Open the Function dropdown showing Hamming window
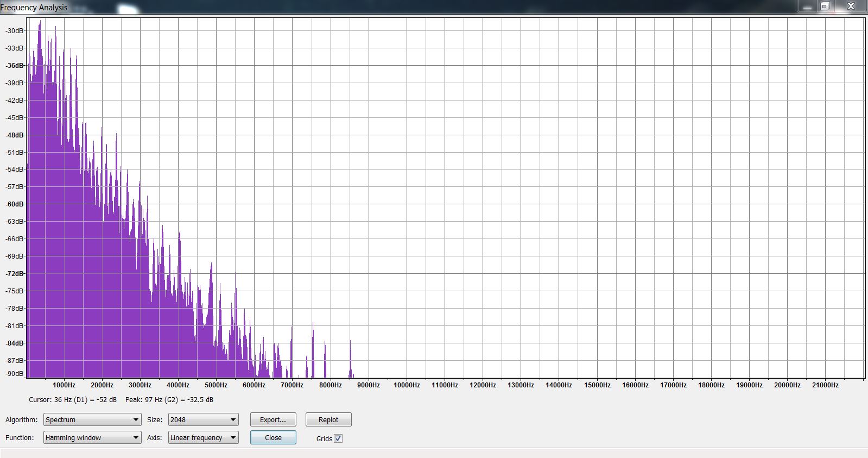The image size is (868, 458). coord(92,437)
